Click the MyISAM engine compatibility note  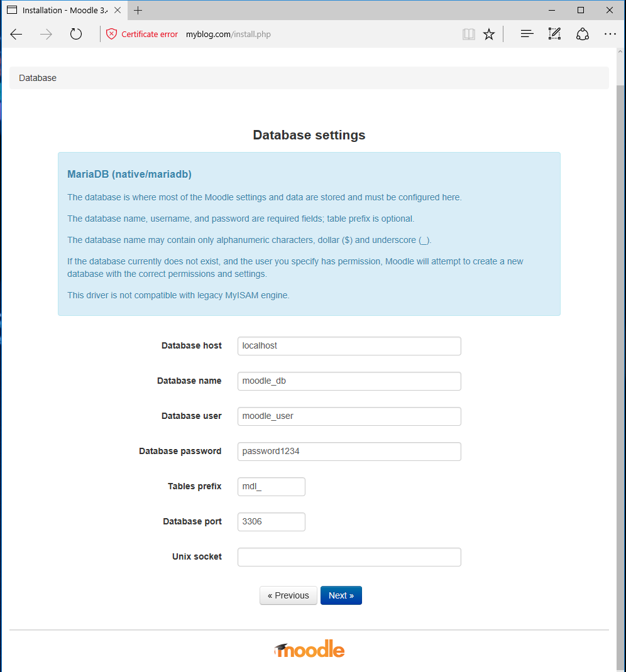pyautogui.click(x=178, y=295)
